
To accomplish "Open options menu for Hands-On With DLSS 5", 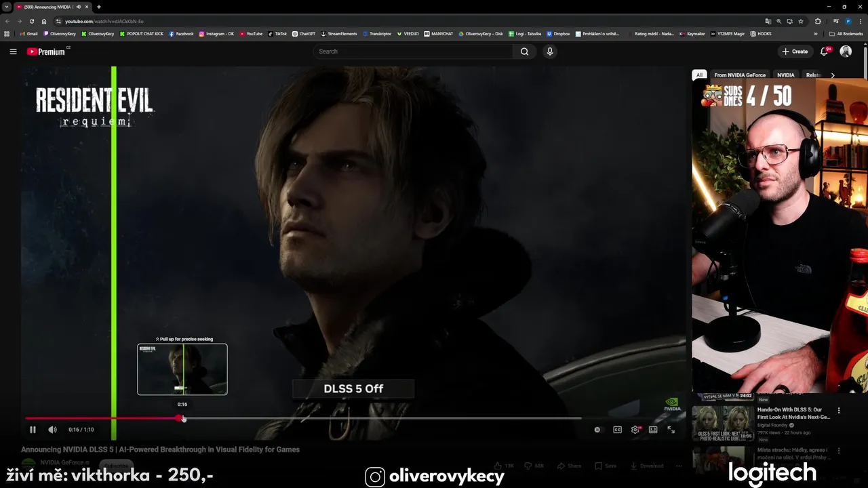I will tap(839, 411).
